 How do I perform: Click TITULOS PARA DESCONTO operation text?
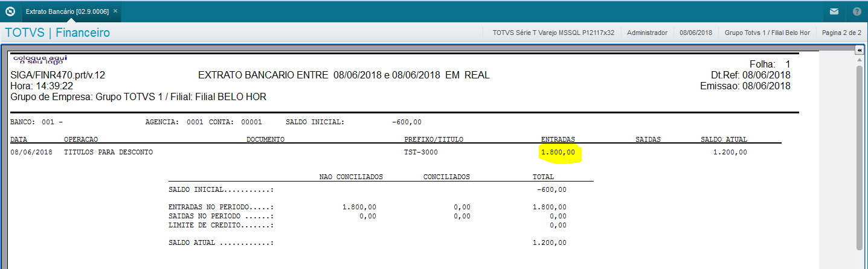tap(108, 152)
